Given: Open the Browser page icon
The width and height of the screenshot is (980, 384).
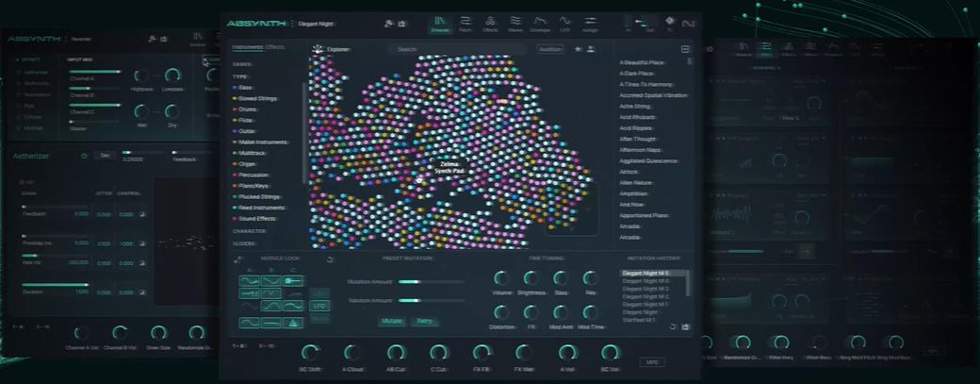Looking at the screenshot, I should [439, 23].
